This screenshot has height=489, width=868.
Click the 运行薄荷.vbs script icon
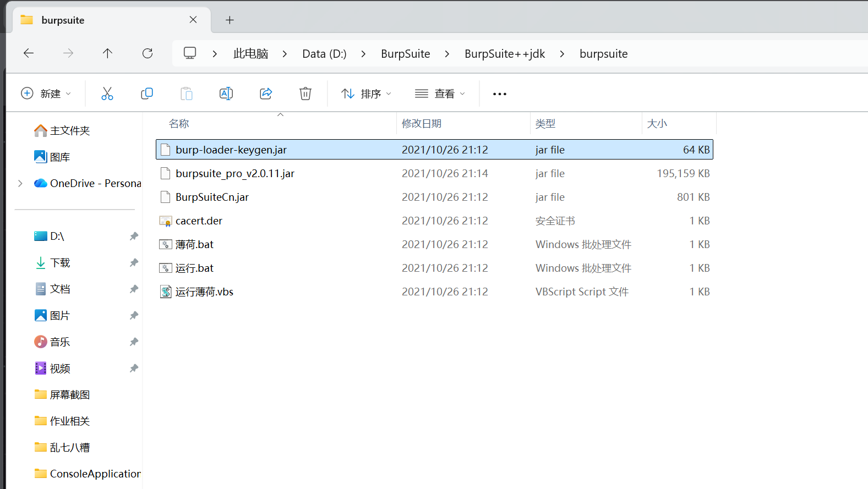(x=166, y=292)
